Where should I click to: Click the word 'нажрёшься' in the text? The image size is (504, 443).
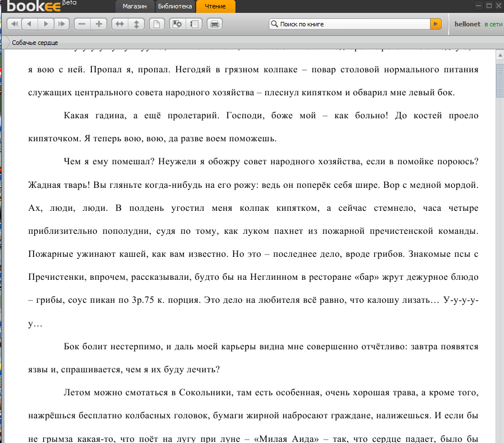(x=52, y=416)
